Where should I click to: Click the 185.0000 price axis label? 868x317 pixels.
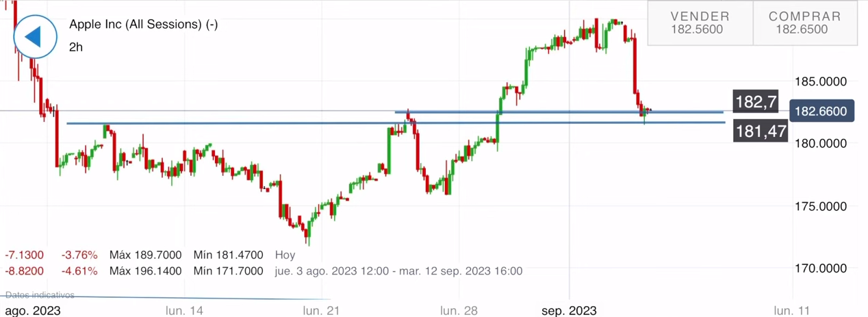tap(821, 81)
